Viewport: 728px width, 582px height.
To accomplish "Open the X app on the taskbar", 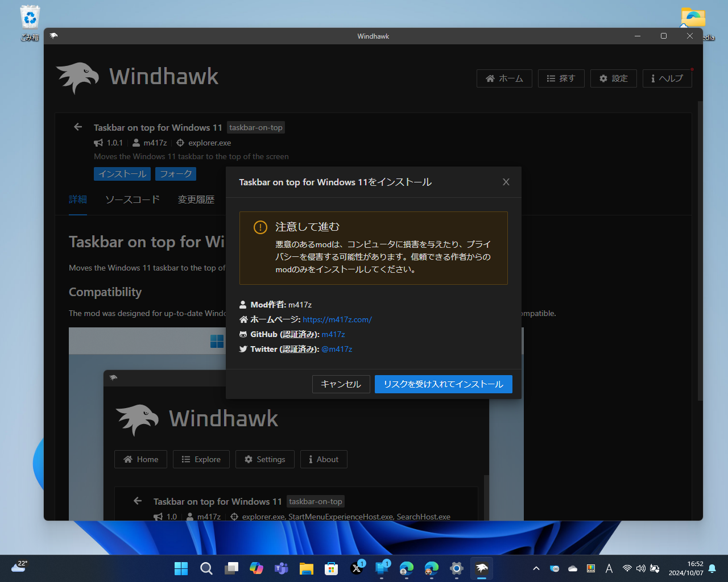I will pyautogui.click(x=357, y=568).
